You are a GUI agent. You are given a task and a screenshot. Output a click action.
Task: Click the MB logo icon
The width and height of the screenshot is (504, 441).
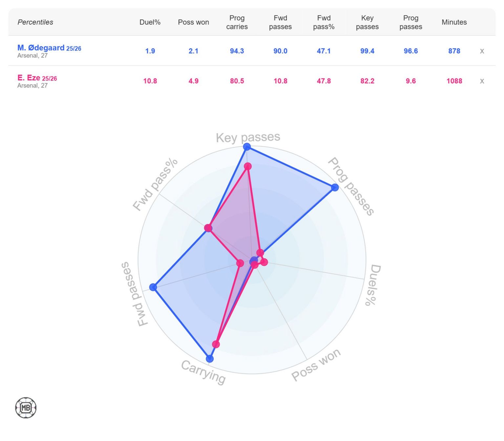coord(26,408)
